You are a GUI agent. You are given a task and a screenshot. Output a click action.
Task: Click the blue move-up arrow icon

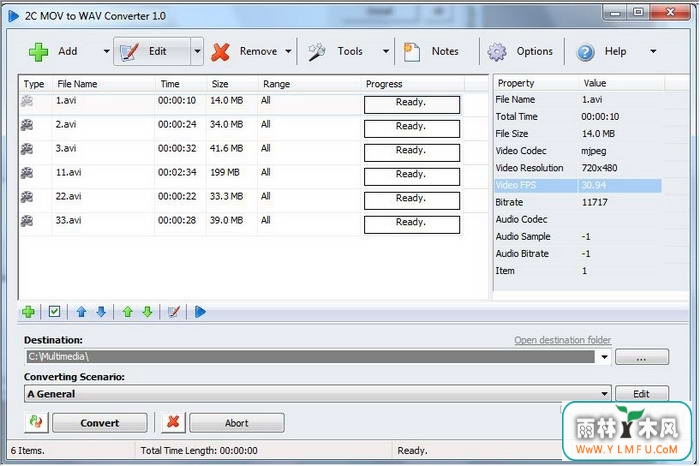[x=81, y=312]
